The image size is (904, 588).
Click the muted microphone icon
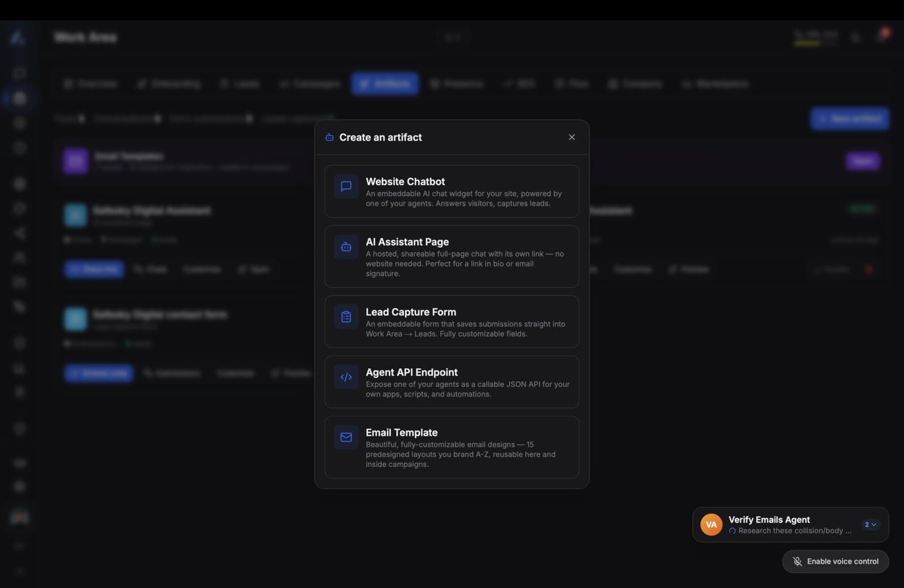[x=797, y=561]
